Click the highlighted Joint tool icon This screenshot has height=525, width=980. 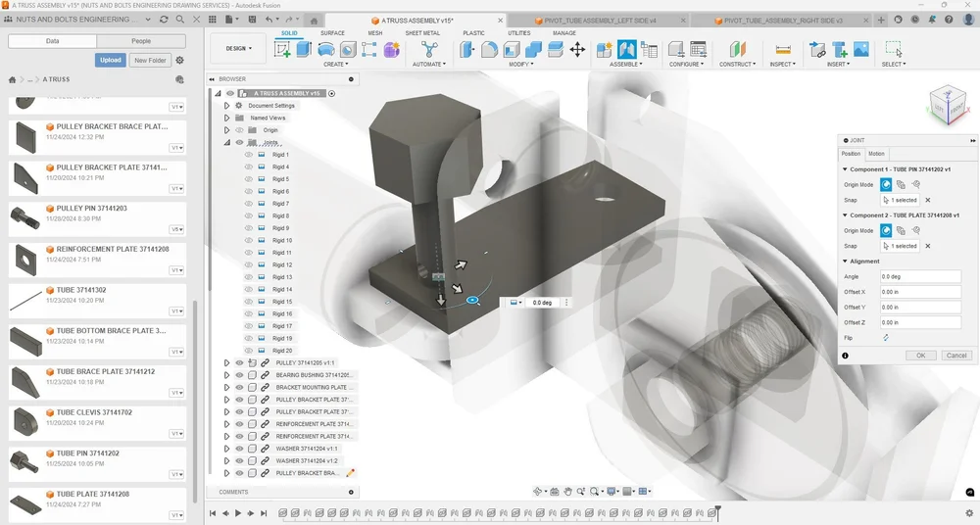click(x=626, y=49)
